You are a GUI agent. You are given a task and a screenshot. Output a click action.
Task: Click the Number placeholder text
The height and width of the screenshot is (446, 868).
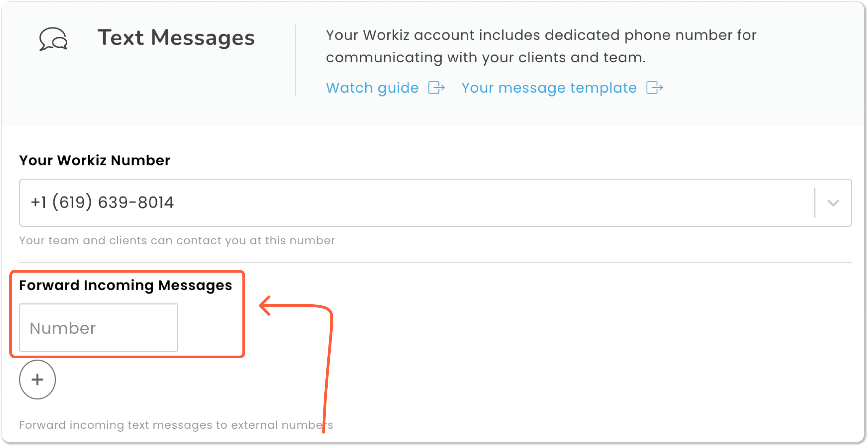pyautogui.click(x=63, y=328)
